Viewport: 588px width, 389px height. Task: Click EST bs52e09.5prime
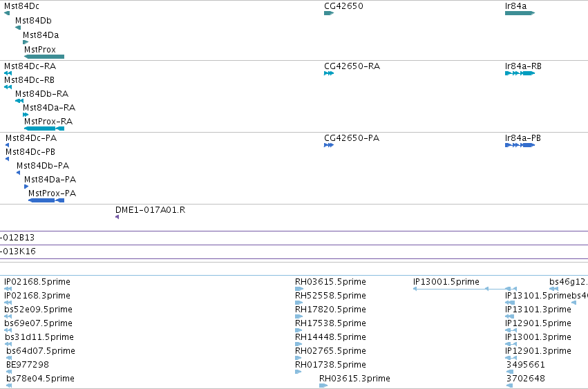point(38,310)
